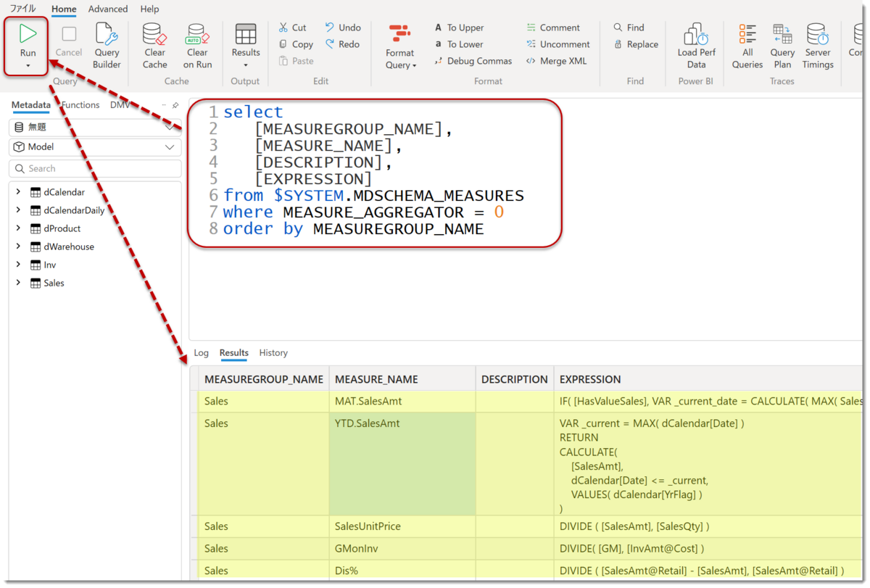Redo the last edit
The width and height of the screenshot is (870, 588).
(343, 44)
